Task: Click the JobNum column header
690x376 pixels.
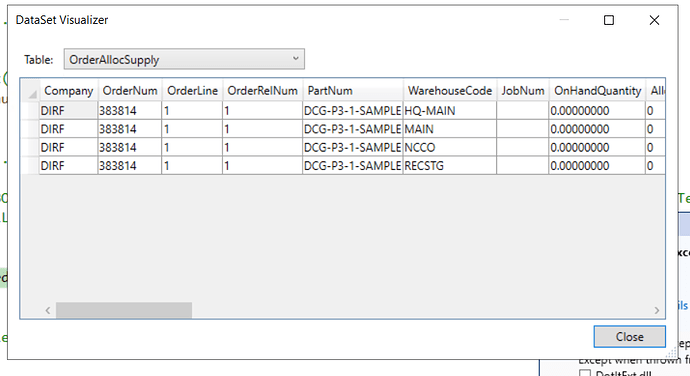Action: (x=523, y=91)
